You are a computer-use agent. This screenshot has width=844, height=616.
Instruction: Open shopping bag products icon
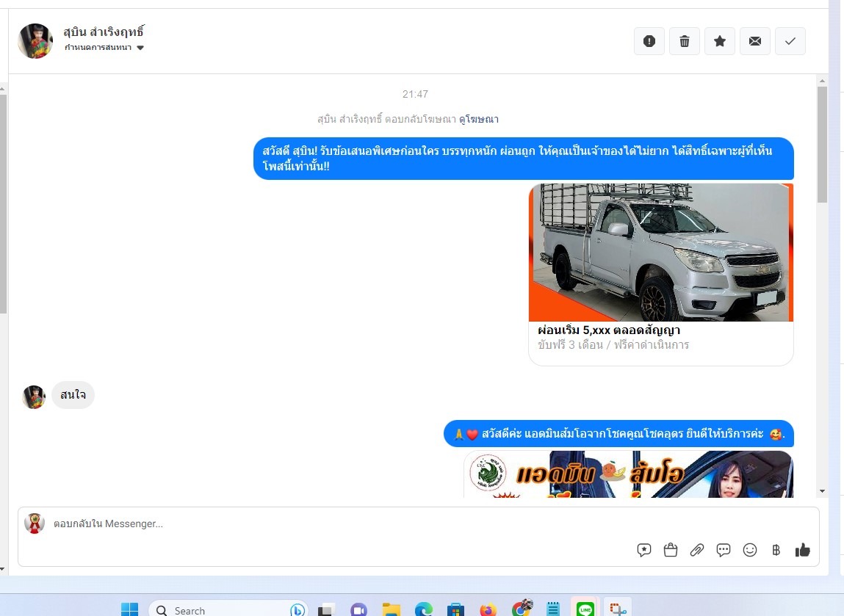click(x=671, y=550)
